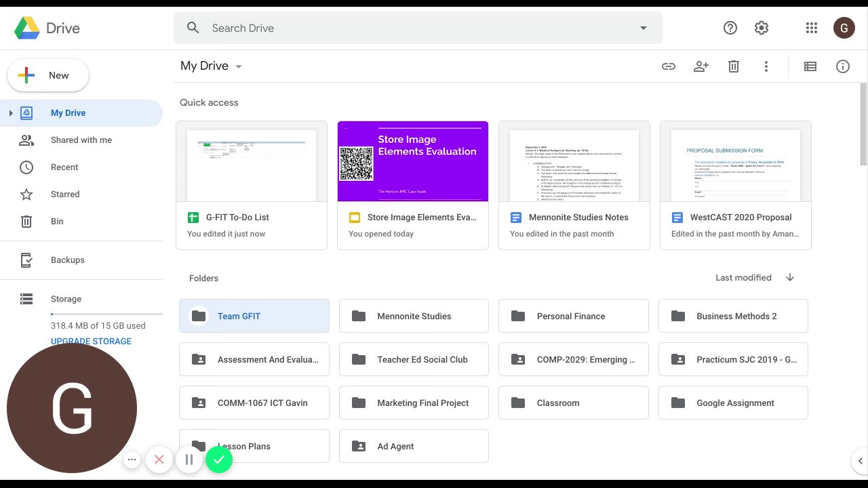Click the Upgrade Storage link
The height and width of the screenshot is (488, 868).
pos(91,342)
